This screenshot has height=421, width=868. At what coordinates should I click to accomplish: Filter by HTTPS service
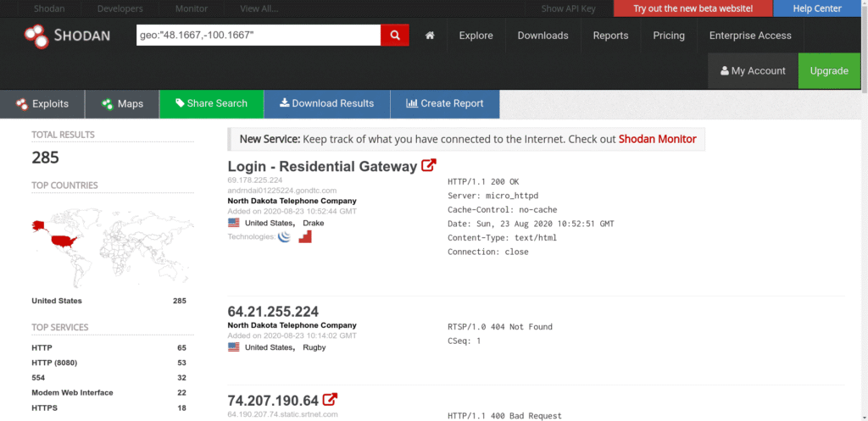(44, 407)
